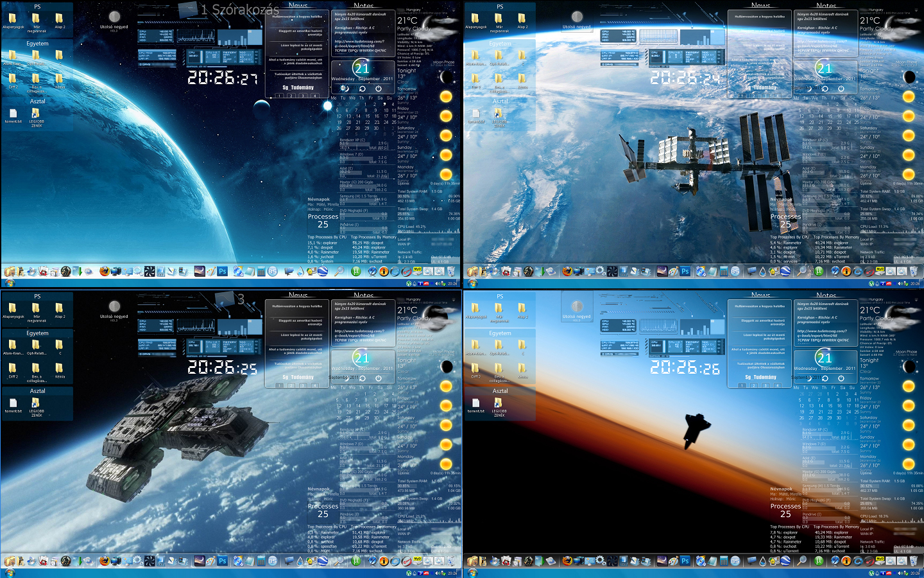Click the volume tray icon on planet-wallpaper taskbar
Screen dimensions: 924x578
(438, 283)
